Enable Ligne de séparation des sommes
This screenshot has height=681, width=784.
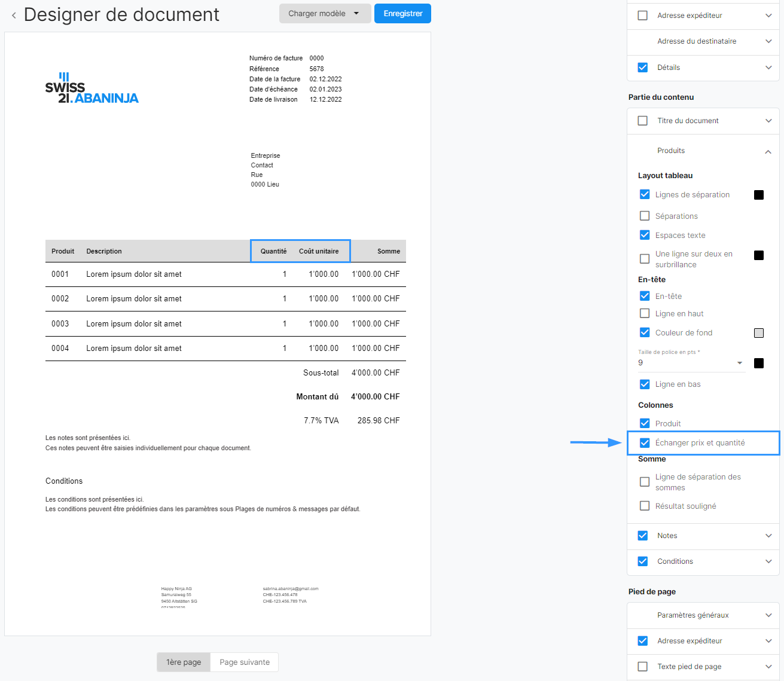(645, 482)
